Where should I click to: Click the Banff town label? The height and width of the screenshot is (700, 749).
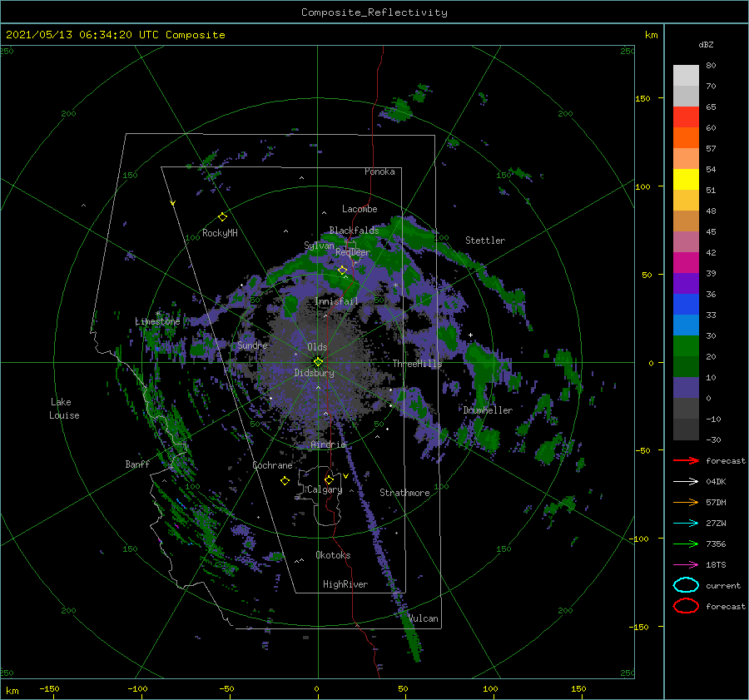[x=137, y=464]
